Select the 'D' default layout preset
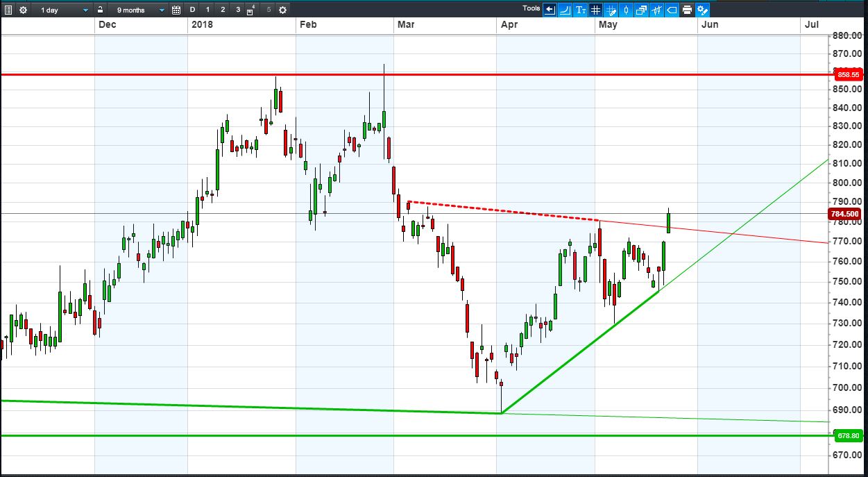The height and width of the screenshot is (477, 868). tap(192, 10)
